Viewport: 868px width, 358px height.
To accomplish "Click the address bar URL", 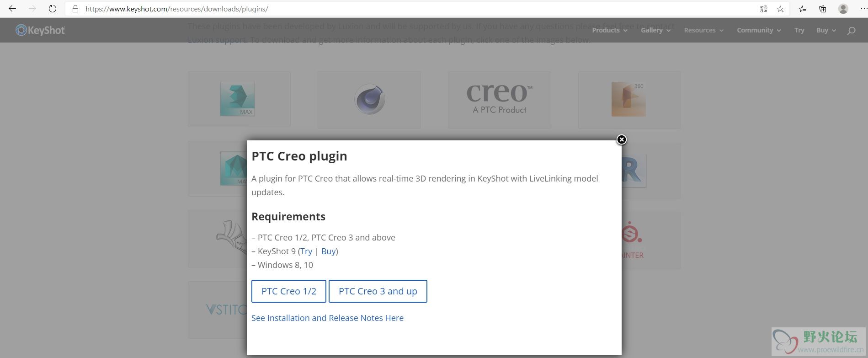I will pos(177,9).
